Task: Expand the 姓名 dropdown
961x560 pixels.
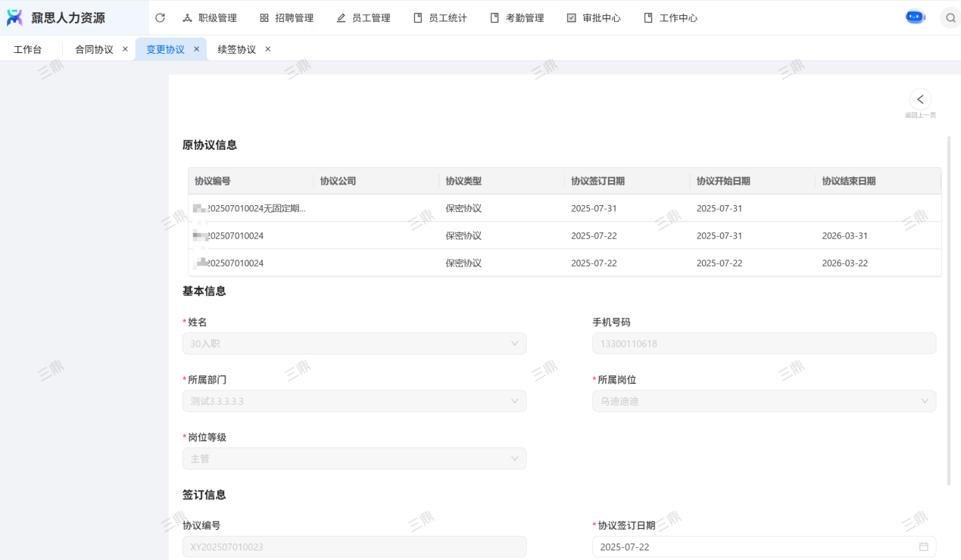Action: pos(514,344)
